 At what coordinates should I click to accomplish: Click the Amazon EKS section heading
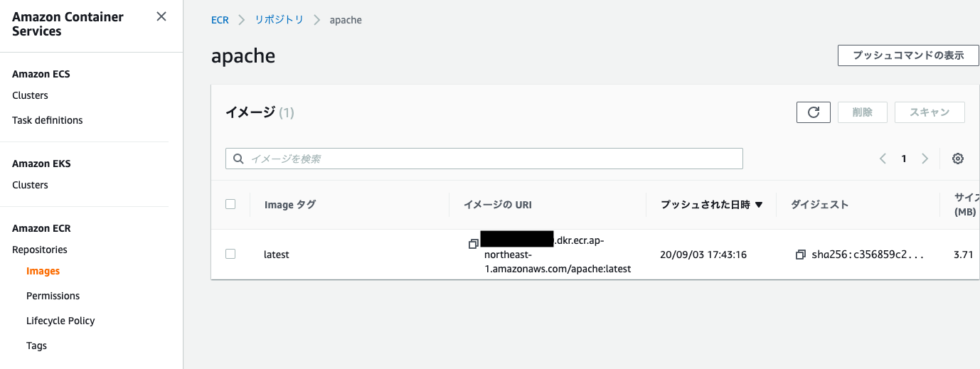(41, 164)
